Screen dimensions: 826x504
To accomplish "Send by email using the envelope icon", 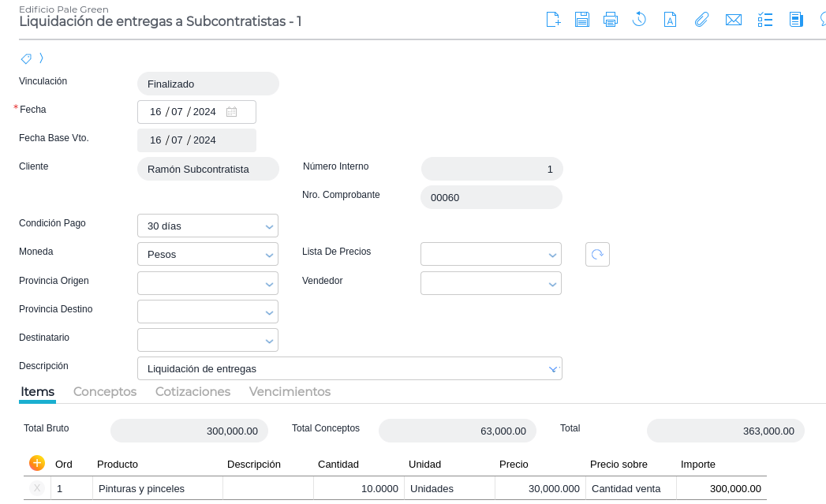I will (x=734, y=20).
